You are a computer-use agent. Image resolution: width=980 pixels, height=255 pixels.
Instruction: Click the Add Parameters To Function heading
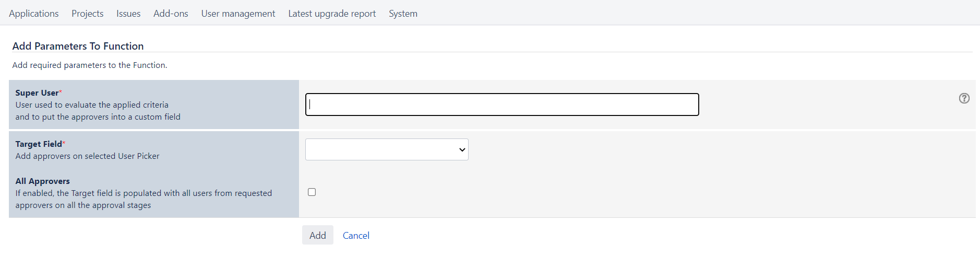click(78, 46)
